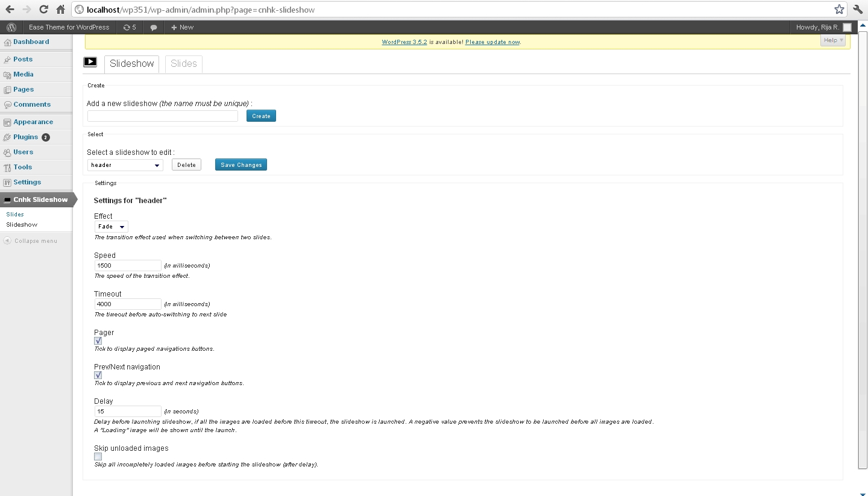The height and width of the screenshot is (496, 868).
Task: Click the user avatar next to Howdy
Action: tap(847, 27)
